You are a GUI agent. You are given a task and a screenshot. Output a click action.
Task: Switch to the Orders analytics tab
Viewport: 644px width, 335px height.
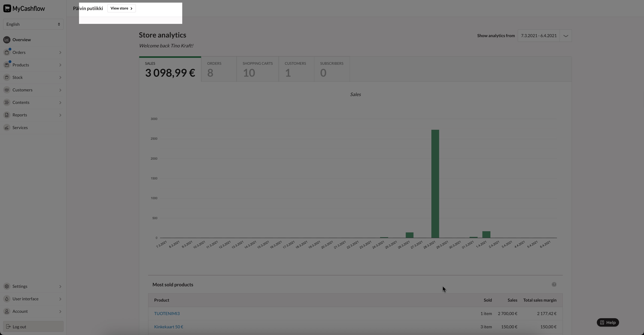tap(219, 69)
